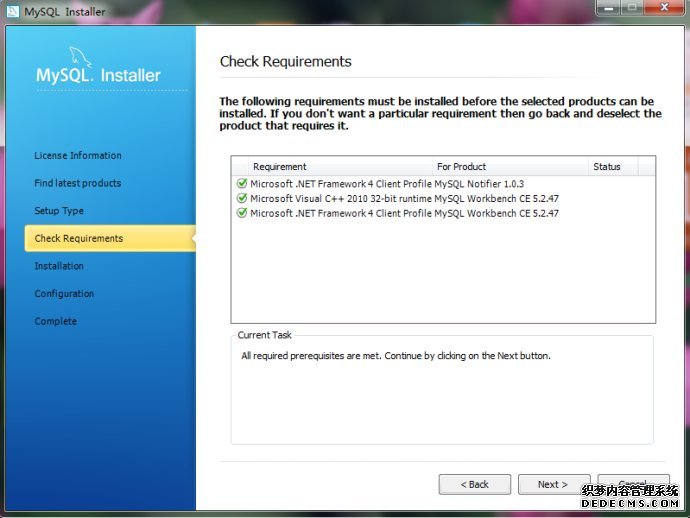Maximize the MySQL Installer window
690x518 pixels.
[632, 8]
